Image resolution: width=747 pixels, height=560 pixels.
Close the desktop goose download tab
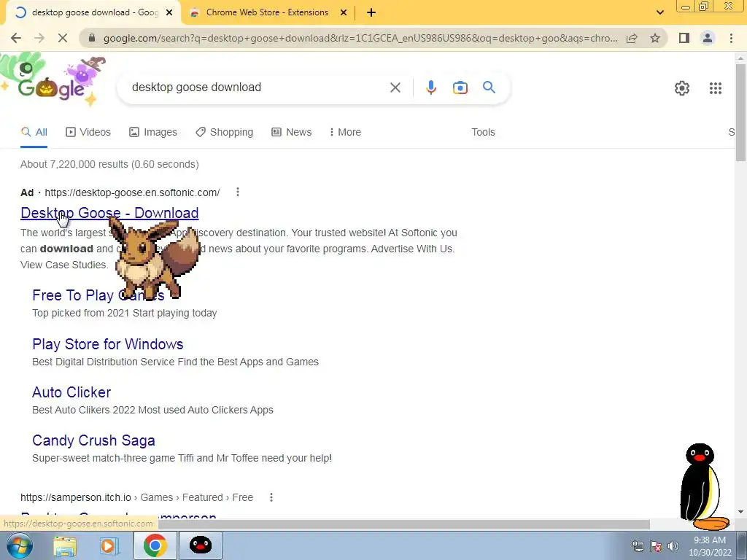[x=169, y=12]
